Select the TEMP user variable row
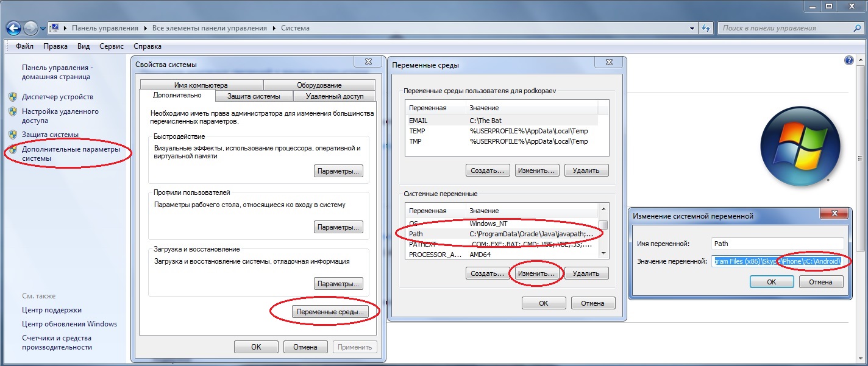 (x=502, y=131)
